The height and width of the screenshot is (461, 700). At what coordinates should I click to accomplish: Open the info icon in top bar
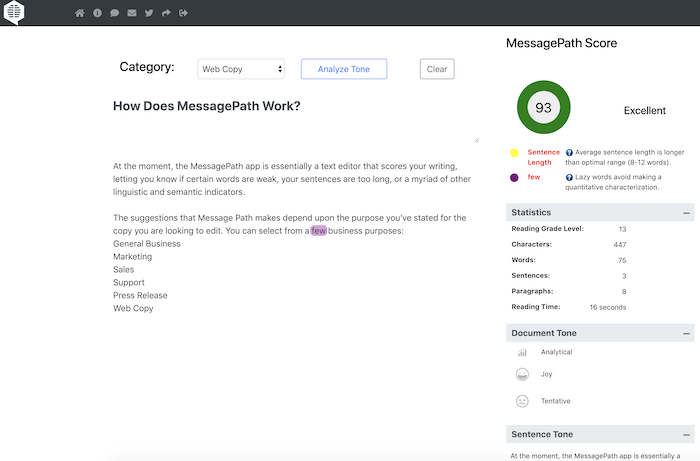click(x=97, y=13)
